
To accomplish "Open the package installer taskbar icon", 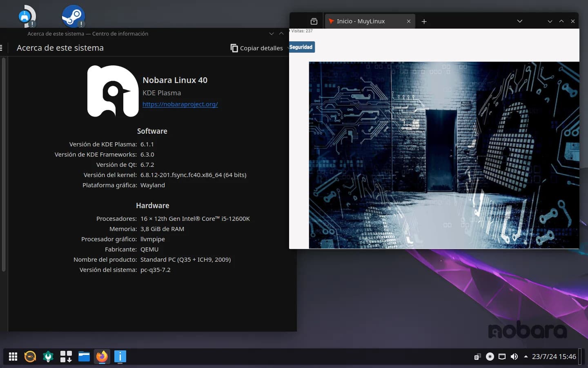I will 66,357.
